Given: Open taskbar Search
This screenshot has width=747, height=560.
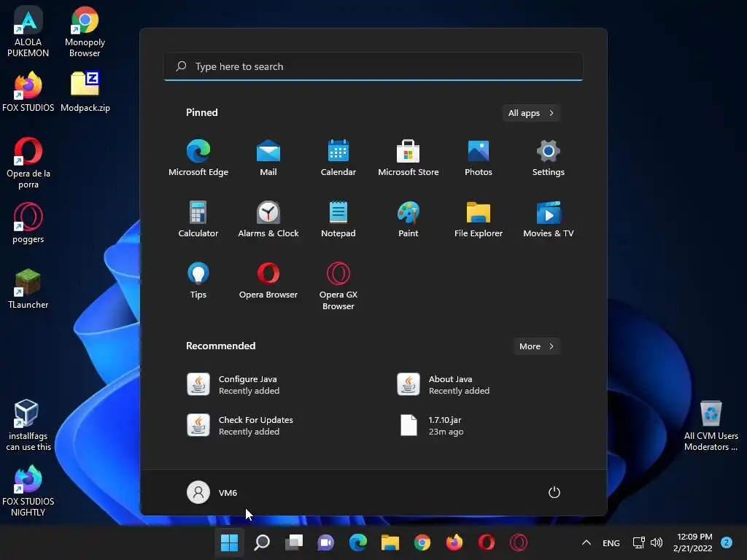Looking at the screenshot, I should point(262,542).
